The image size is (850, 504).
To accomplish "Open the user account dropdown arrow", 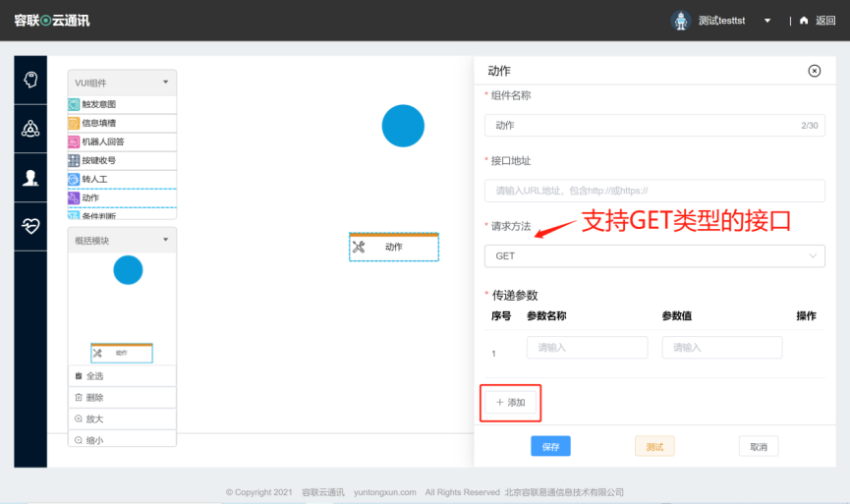I will coord(767,21).
